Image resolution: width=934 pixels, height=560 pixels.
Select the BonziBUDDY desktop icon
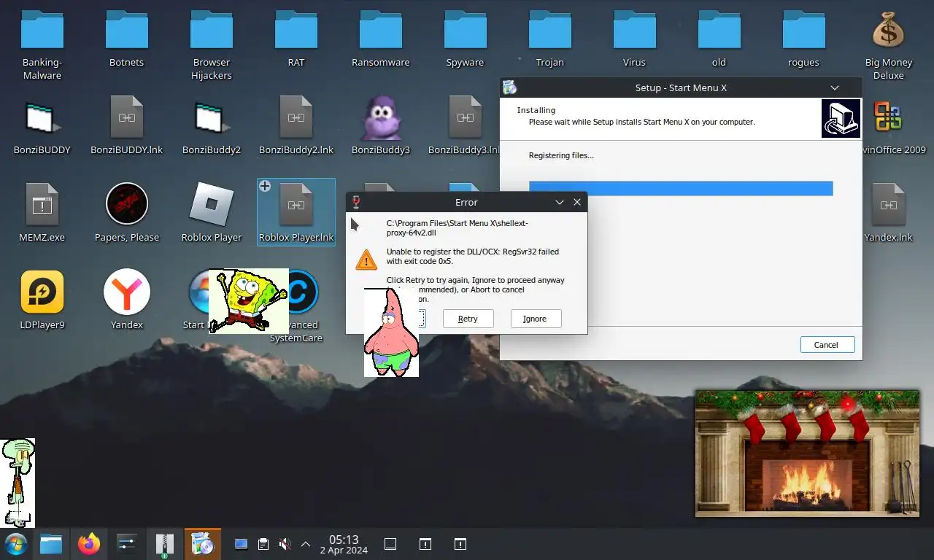pos(42,117)
